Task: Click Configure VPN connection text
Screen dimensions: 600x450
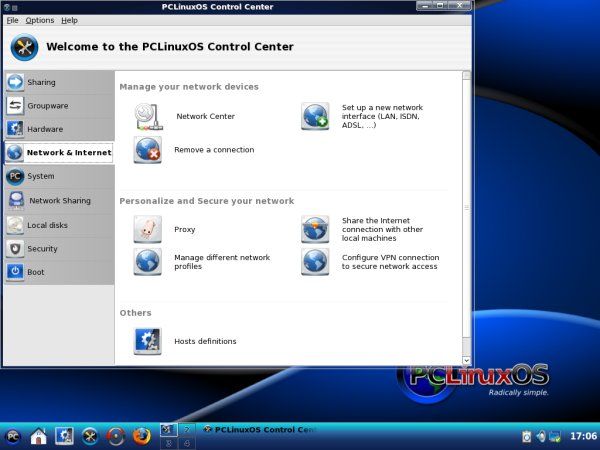Action: click(390, 262)
